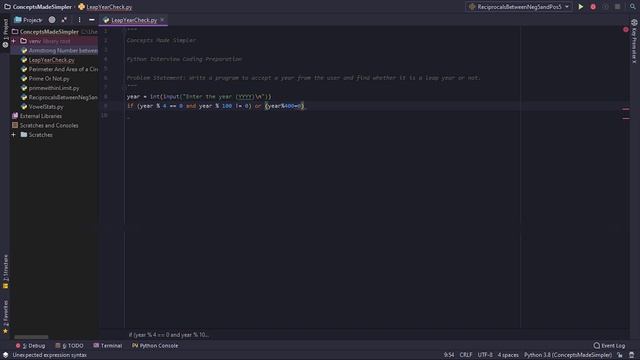Change UTF-8 file encoding in status bar
Viewport: 640px width, 360px height.
(485, 355)
